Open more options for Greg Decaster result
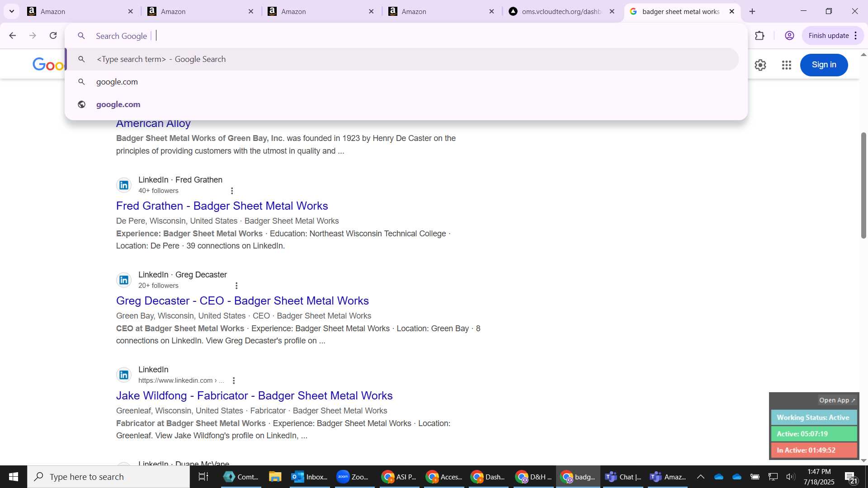Image resolution: width=868 pixels, height=488 pixels. 236,286
